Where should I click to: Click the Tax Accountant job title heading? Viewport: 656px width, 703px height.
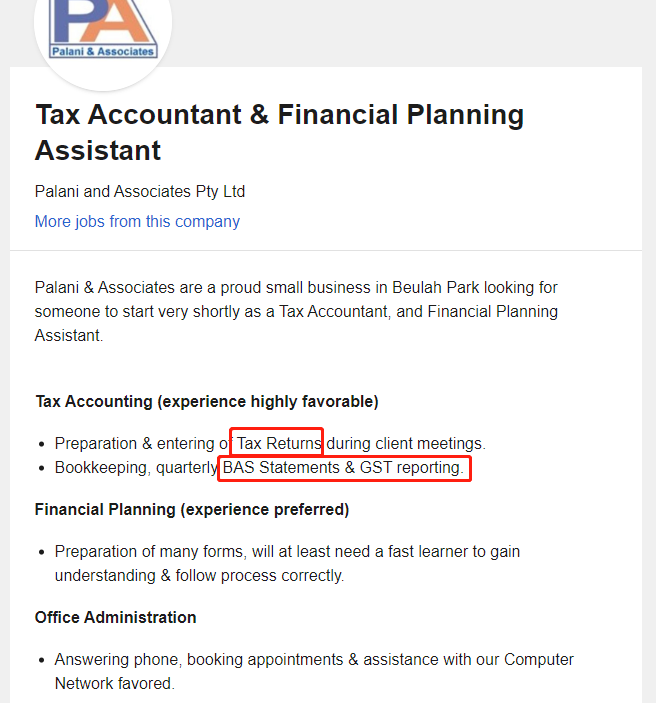[x=279, y=132]
